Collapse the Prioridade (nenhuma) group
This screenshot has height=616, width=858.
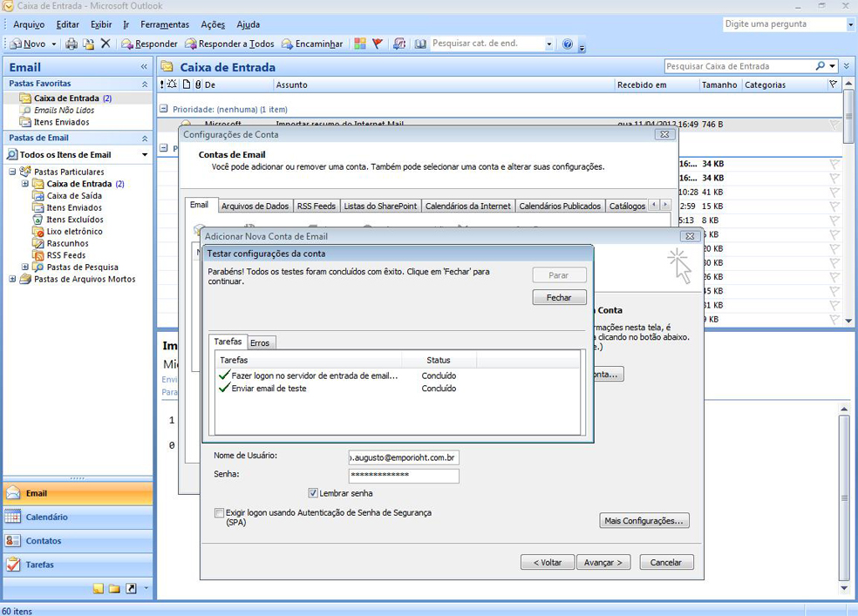pyautogui.click(x=163, y=109)
